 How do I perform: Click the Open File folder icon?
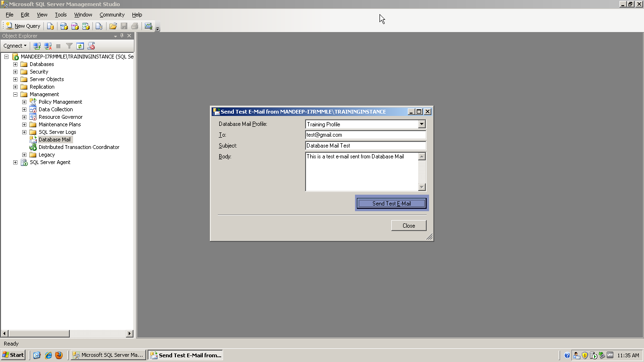[x=113, y=26]
